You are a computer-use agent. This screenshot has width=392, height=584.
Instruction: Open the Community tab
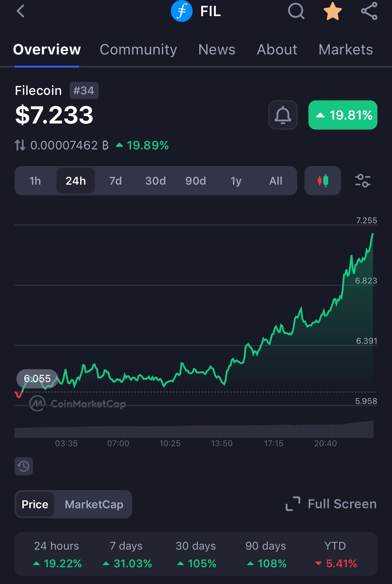(x=138, y=50)
